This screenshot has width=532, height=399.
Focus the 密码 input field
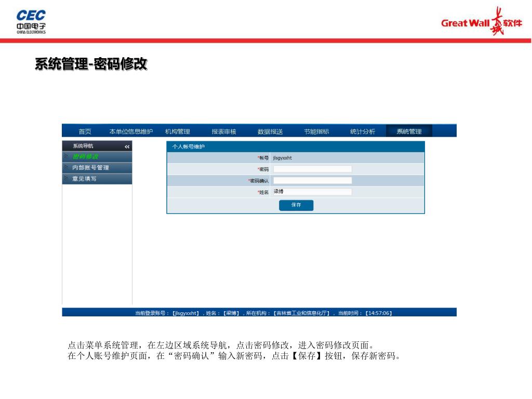(x=312, y=169)
